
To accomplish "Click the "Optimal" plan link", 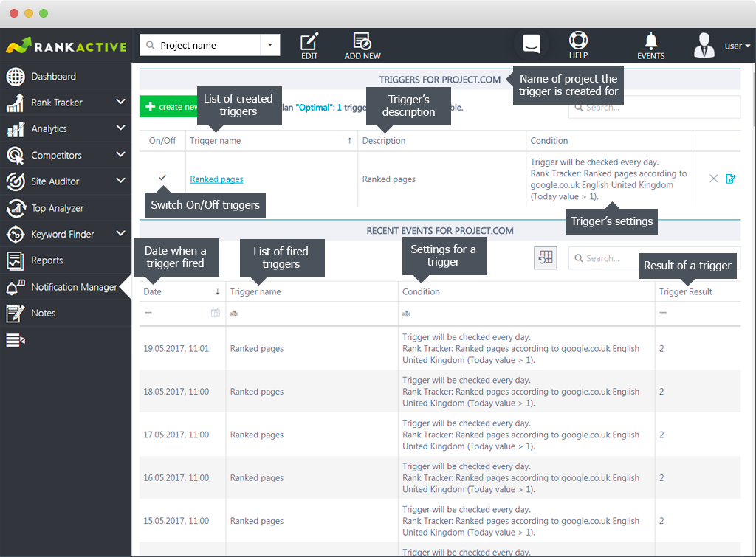I will pyautogui.click(x=315, y=108).
